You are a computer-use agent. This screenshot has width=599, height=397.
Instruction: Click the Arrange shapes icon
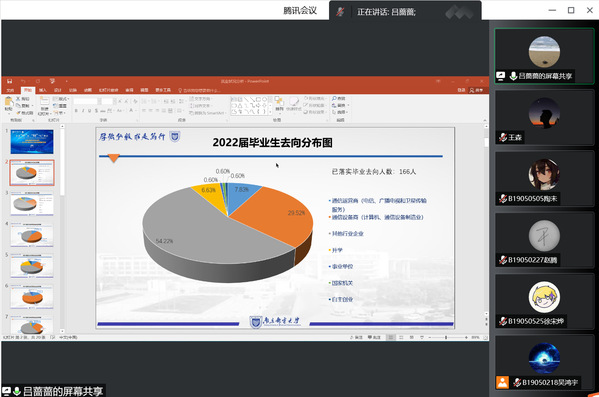click(x=279, y=103)
